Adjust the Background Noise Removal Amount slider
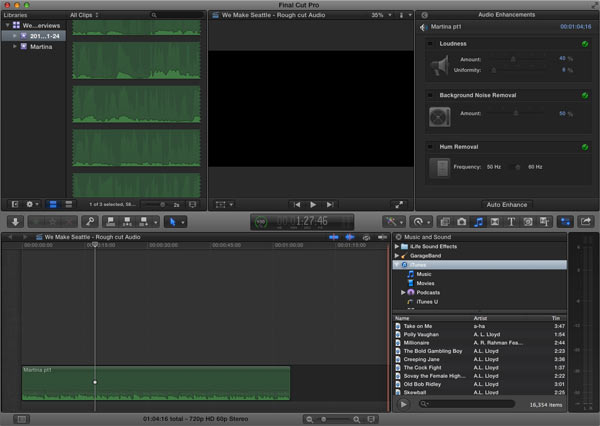600x426 pixels. point(515,113)
